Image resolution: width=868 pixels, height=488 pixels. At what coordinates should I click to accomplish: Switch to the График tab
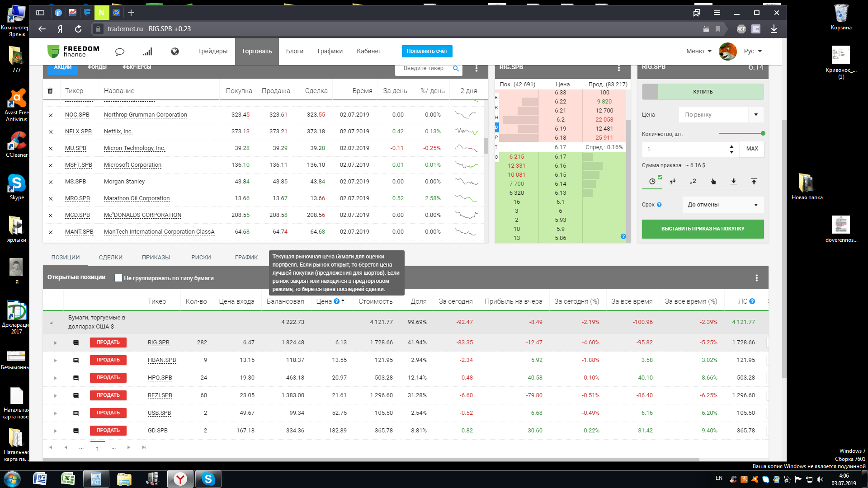246,258
